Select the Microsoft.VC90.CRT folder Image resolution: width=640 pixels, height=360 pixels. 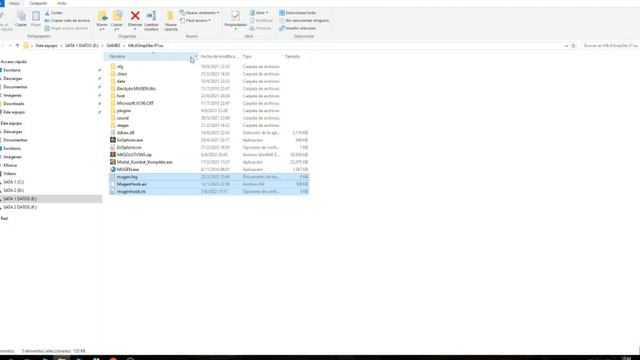(135, 103)
